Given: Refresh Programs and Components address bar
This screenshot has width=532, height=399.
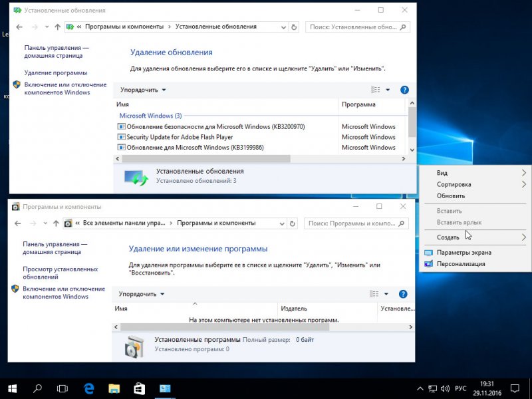Looking at the screenshot, I should click(x=293, y=223).
